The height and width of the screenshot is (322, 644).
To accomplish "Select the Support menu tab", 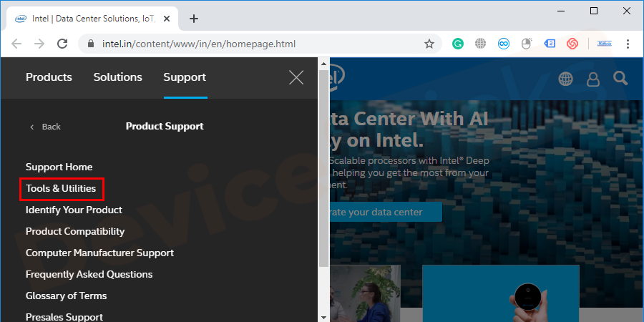I will pyautogui.click(x=185, y=77).
